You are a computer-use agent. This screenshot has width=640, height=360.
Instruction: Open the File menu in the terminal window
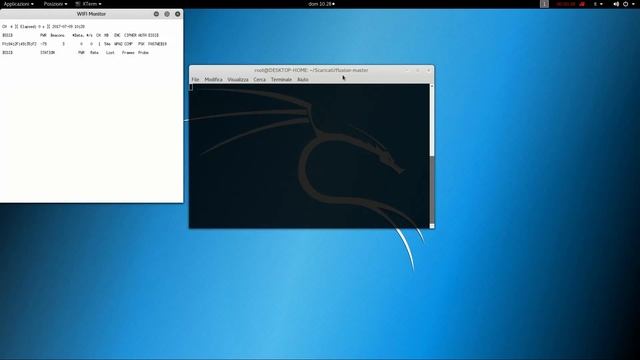click(196, 80)
